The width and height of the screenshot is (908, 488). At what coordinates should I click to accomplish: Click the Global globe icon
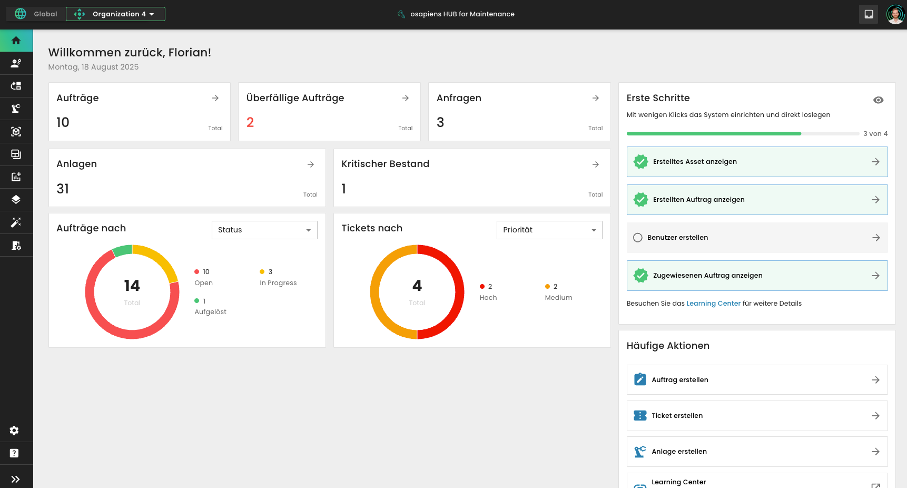coord(20,14)
